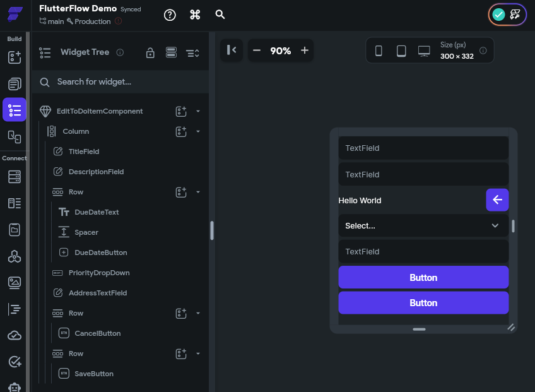This screenshot has width=535, height=392.
Task: Open the API integrations sidebar icon
Action: pyautogui.click(x=15, y=256)
